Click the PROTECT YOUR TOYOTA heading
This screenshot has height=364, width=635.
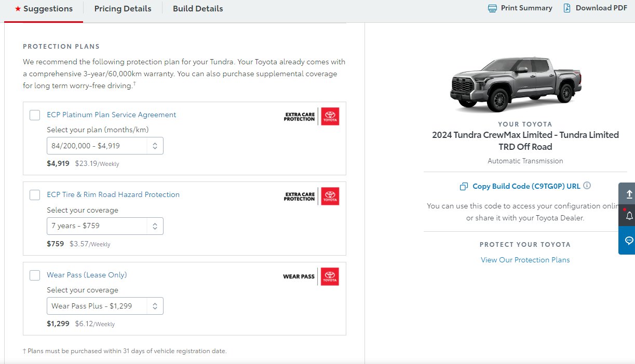(x=525, y=244)
